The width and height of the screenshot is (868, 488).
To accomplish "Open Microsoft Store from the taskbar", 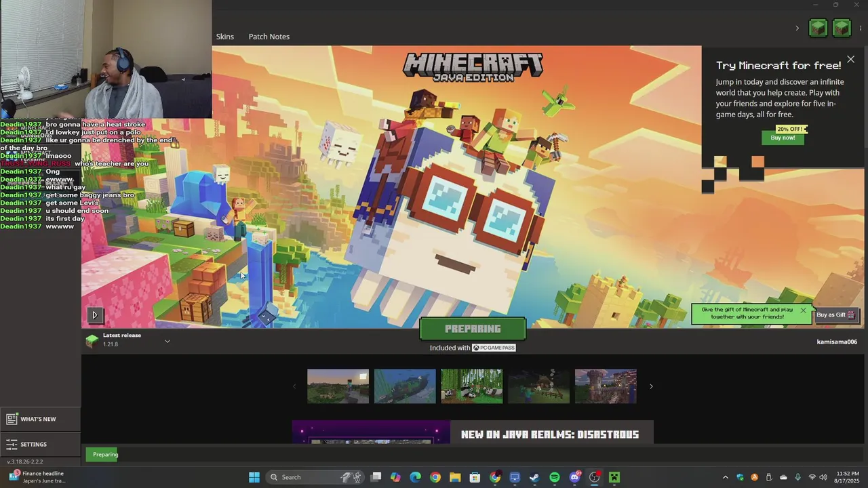I will 475,477.
